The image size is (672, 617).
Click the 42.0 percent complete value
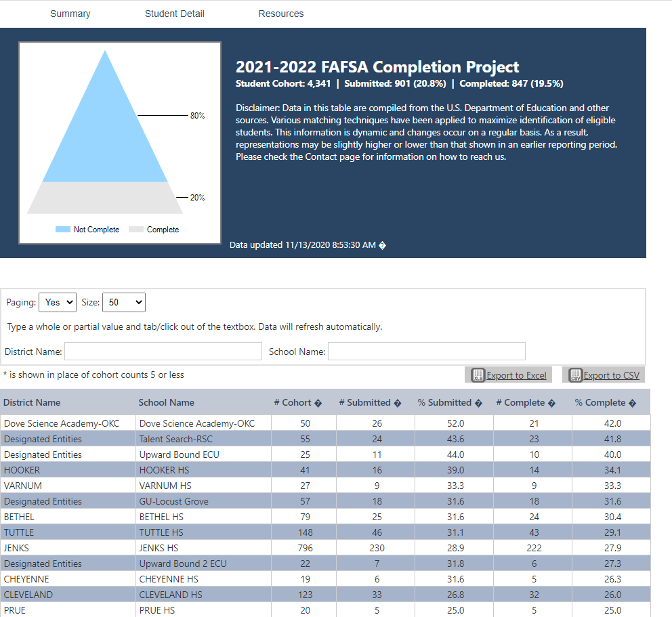[612, 423]
